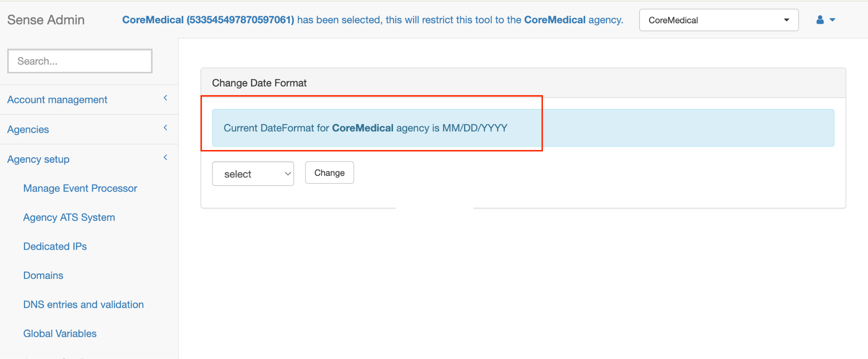Click the Current DateFormat info banner

[523, 128]
